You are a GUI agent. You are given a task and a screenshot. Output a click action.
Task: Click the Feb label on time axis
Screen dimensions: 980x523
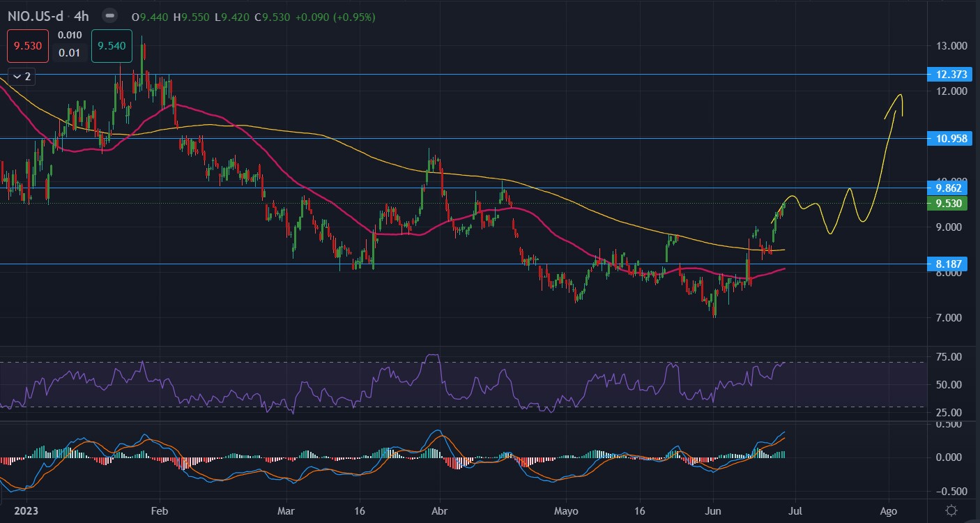(x=160, y=510)
